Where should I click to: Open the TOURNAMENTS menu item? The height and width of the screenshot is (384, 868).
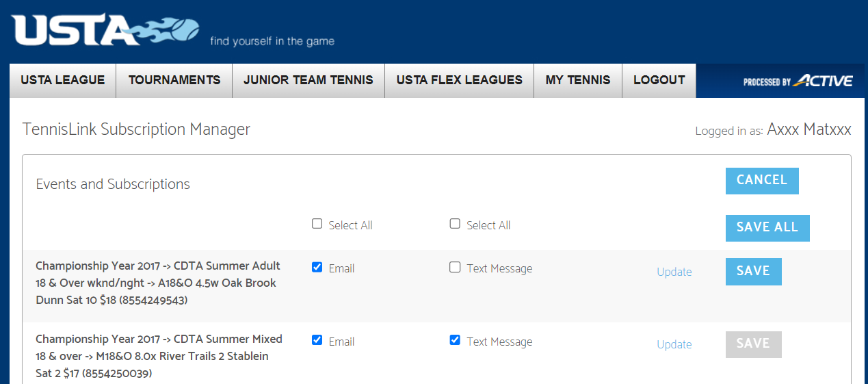pos(174,81)
